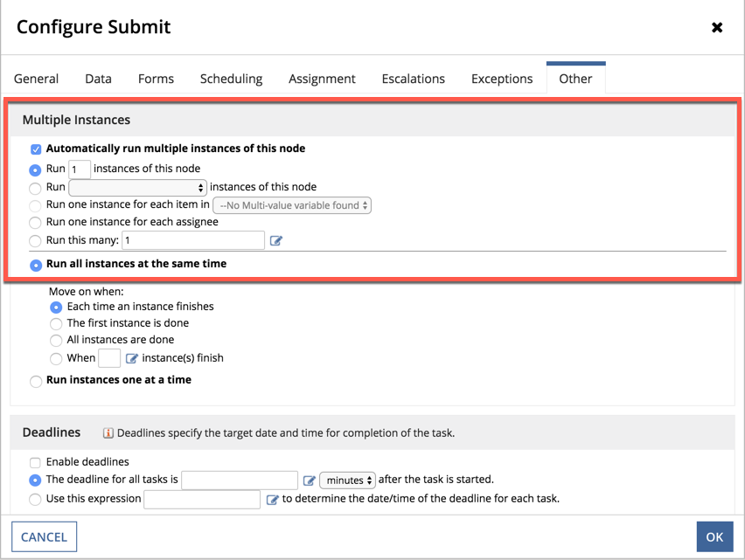Open the No Multi-value variable found dropdown
This screenshot has width=745, height=560.
[x=292, y=205]
